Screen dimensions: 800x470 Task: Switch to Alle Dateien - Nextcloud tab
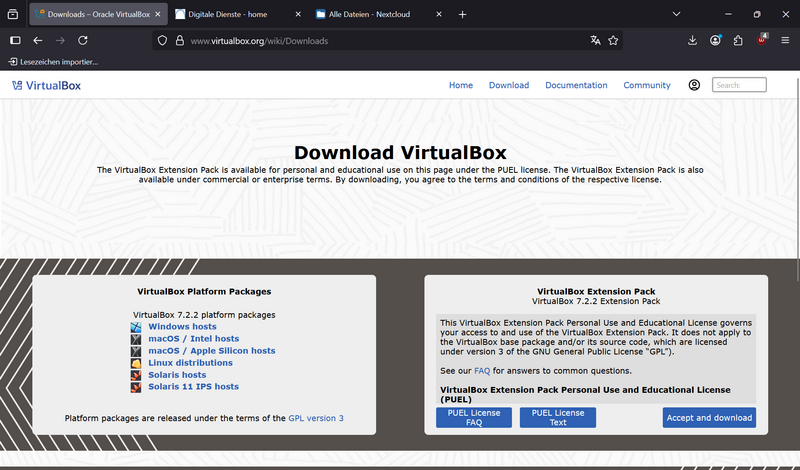372,15
